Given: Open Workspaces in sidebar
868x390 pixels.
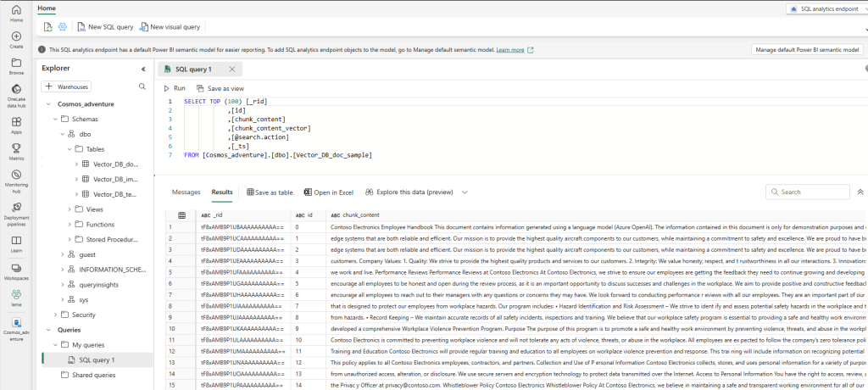Looking at the screenshot, I should pyautogui.click(x=16, y=270).
